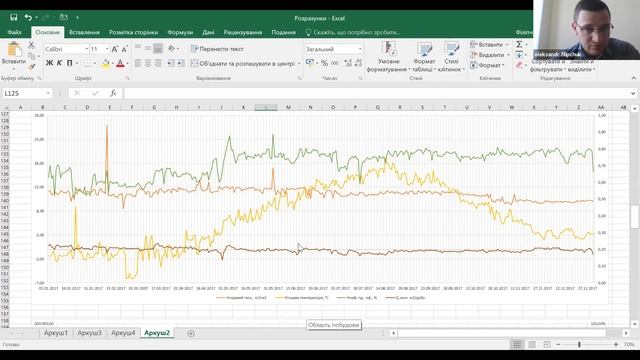Increase font size with the large A icon
The image size is (640, 360).
(x=115, y=49)
